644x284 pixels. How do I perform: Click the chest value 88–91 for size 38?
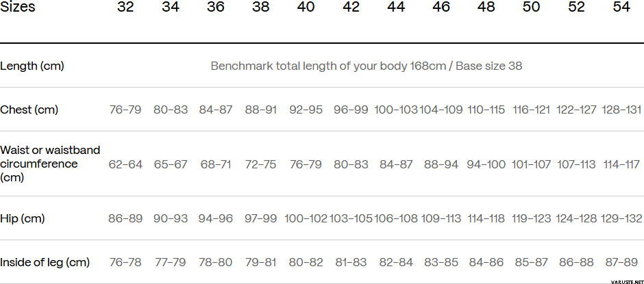pos(260,110)
